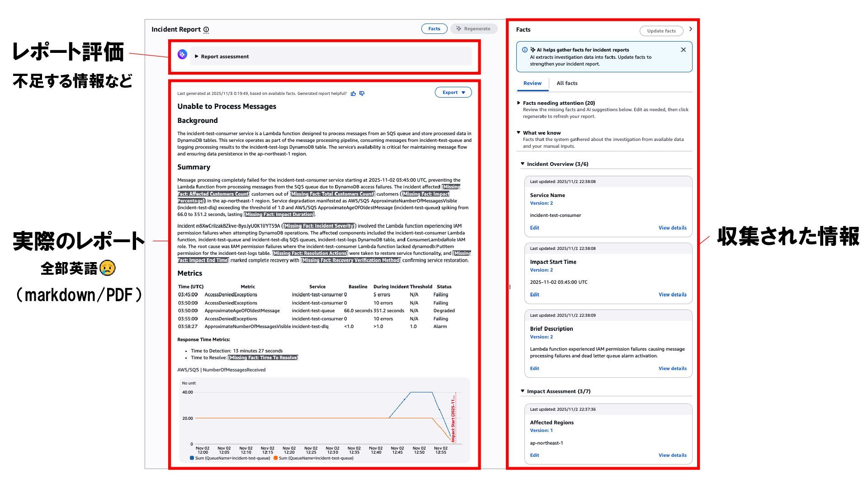Collapse the Facts panel with the chevron
868x488 pixels.
pyautogui.click(x=690, y=29)
